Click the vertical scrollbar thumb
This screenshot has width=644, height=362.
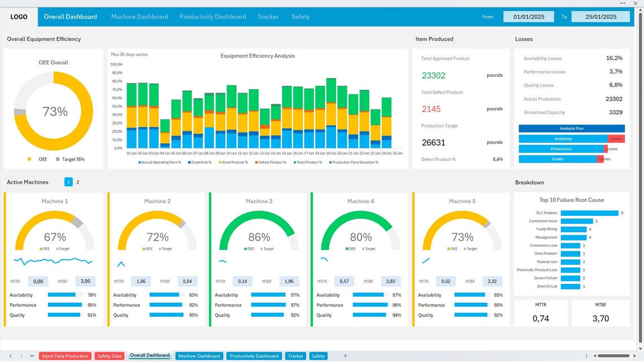coord(639,177)
